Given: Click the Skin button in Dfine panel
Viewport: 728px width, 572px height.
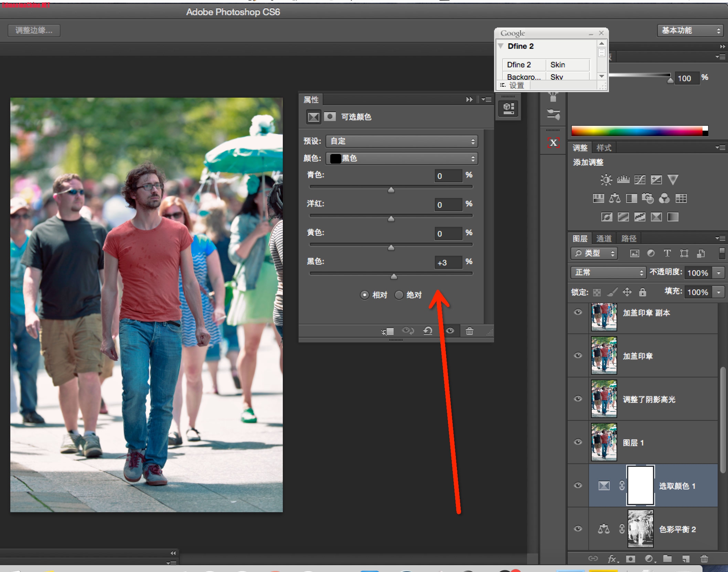Looking at the screenshot, I should pos(567,65).
